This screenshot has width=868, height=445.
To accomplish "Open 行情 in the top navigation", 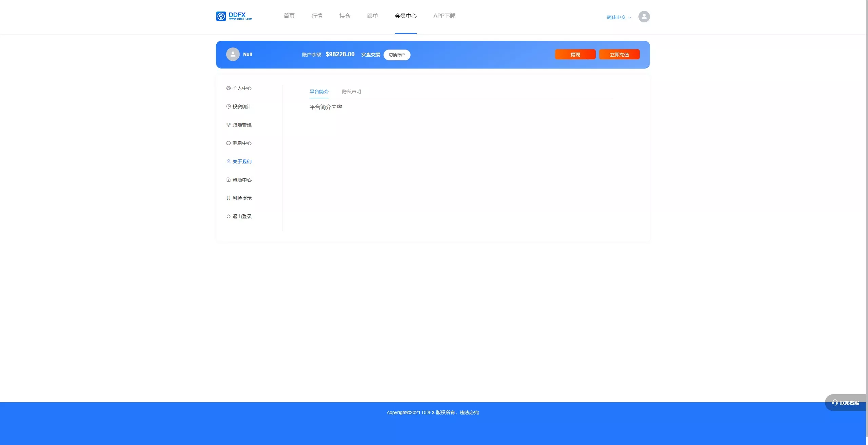I will coord(317,16).
